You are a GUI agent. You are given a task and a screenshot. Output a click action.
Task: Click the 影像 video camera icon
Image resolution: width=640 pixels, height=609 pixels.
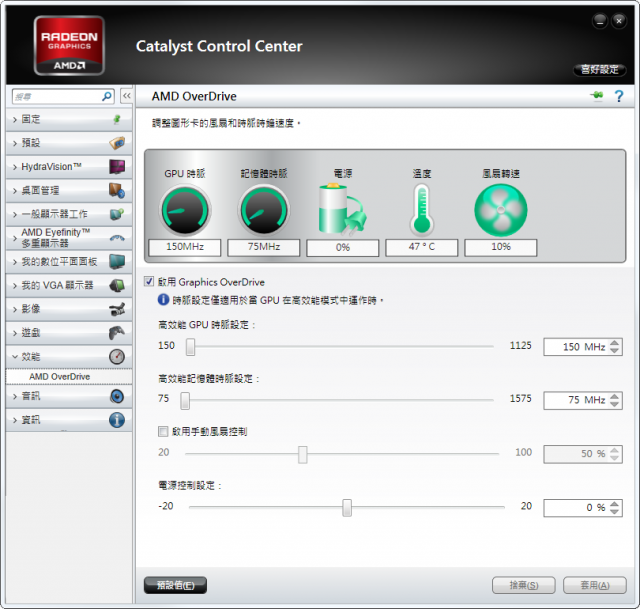click(x=117, y=309)
